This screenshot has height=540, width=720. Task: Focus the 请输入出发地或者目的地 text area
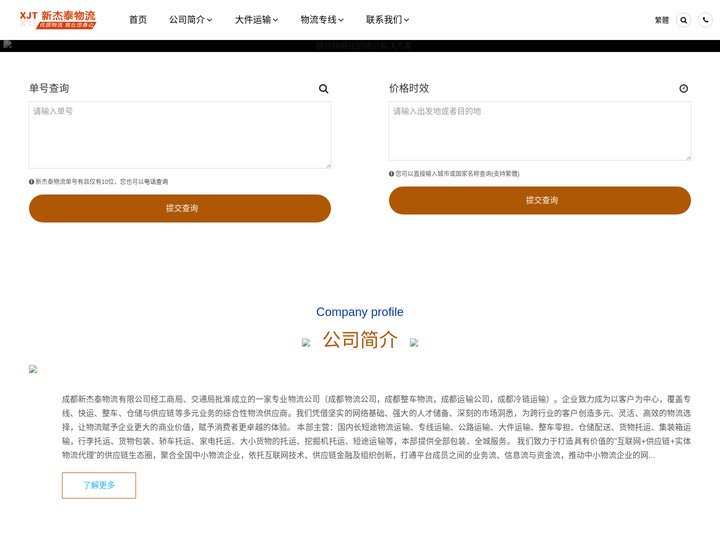click(x=540, y=131)
